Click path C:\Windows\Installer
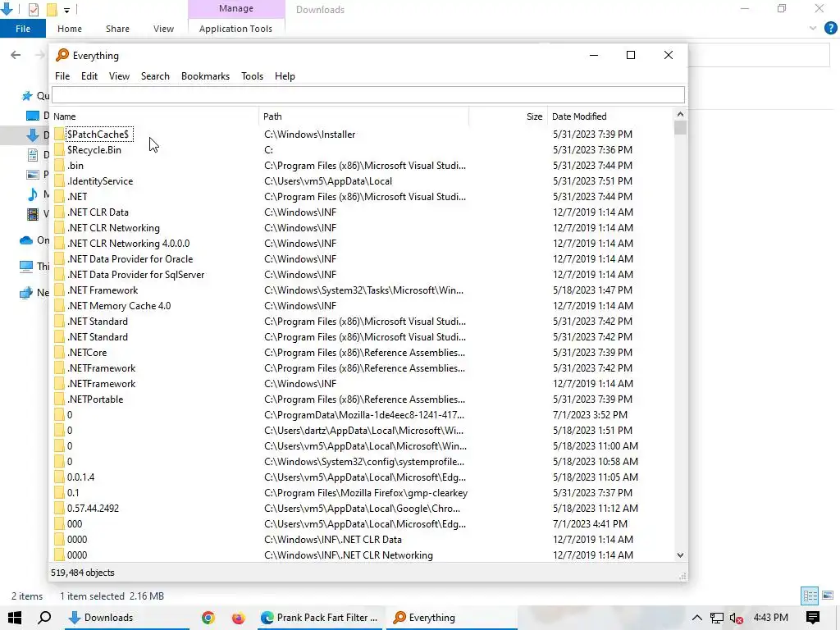Screen dimensions: 840x630 click(309, 134)
